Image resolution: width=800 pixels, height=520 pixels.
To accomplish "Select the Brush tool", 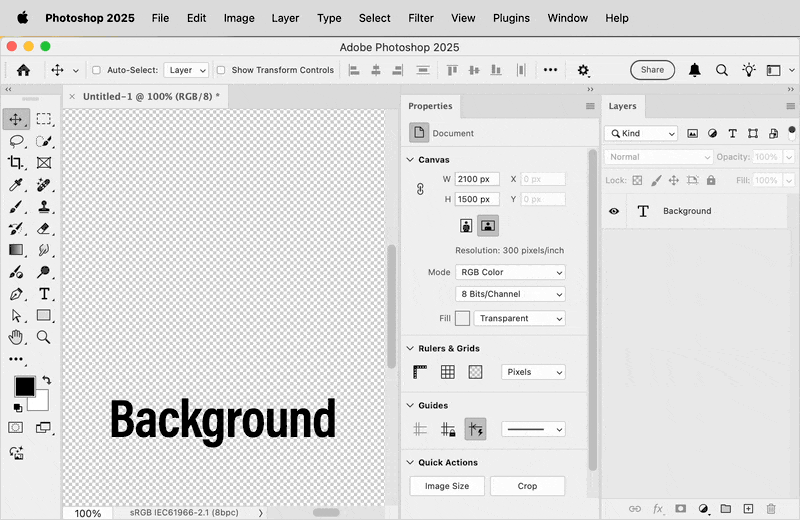I will tap(16, 207).
